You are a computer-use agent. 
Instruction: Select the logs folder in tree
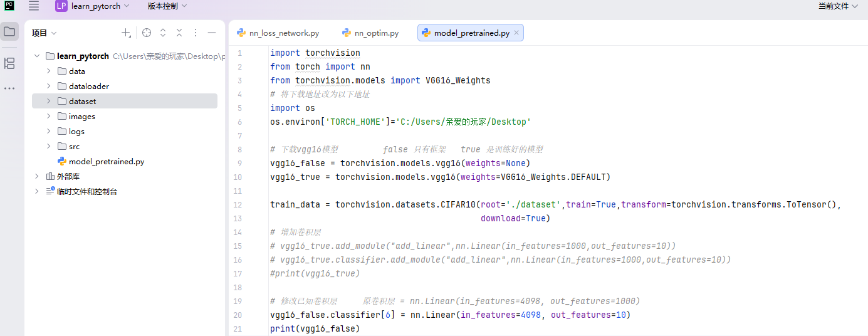pos(76,131)
